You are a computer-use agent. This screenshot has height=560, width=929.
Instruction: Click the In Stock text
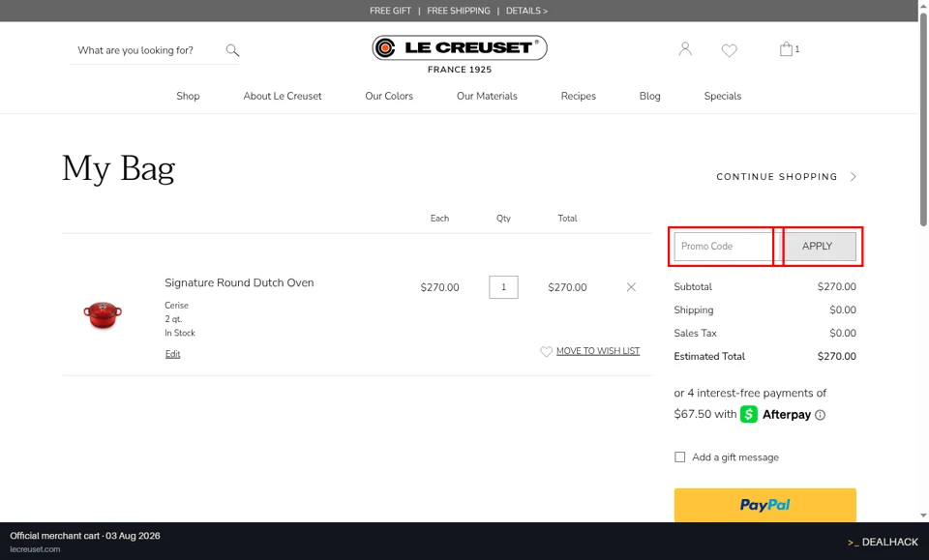(180, 333)
